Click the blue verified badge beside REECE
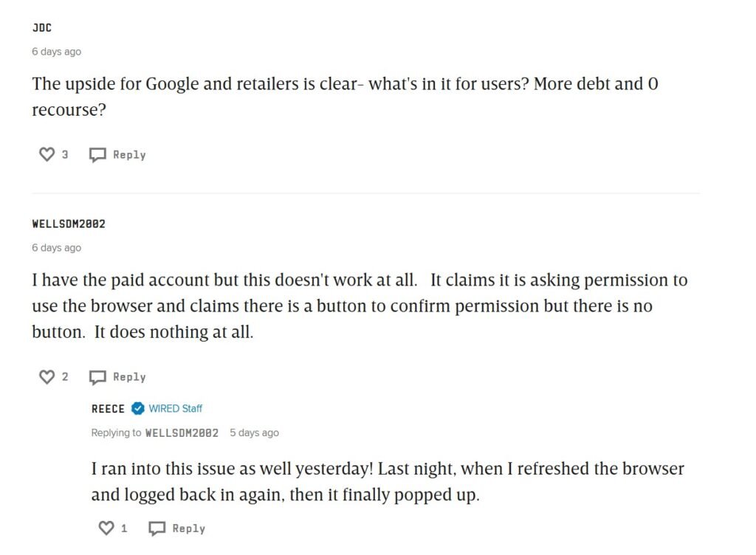The width and height of the screenshot is (756, 555). pos(137,408)
